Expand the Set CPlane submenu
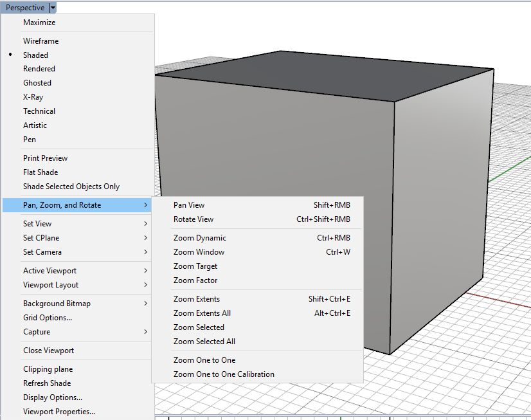The width and height of the screenshot is (531, 420). 77,238
